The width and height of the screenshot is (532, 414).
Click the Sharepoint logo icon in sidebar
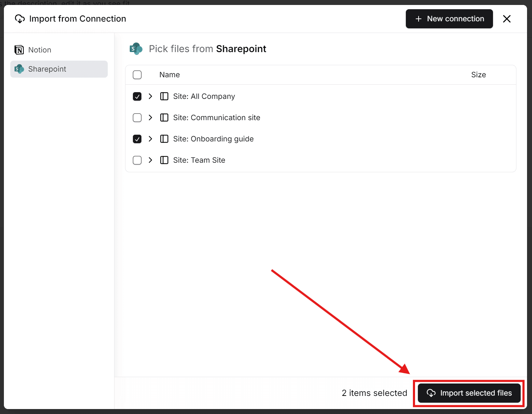pyautogui.click(x=19, y=69)
